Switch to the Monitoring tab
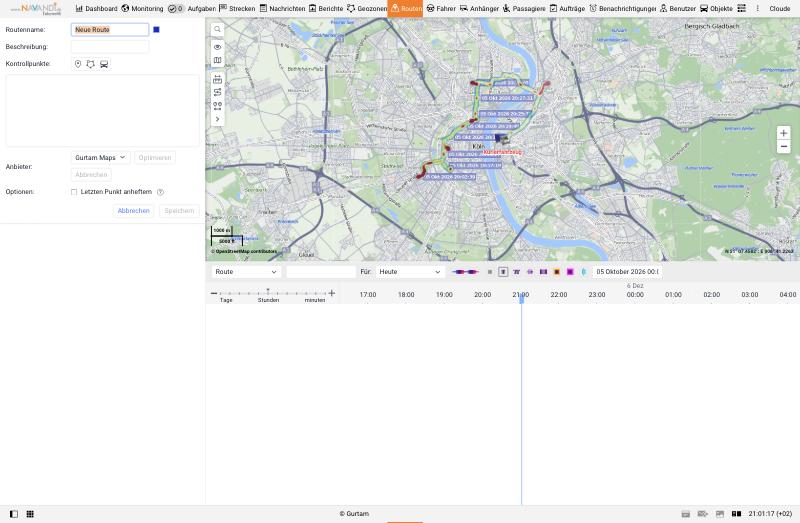The image size is (800, 523). 142,9
